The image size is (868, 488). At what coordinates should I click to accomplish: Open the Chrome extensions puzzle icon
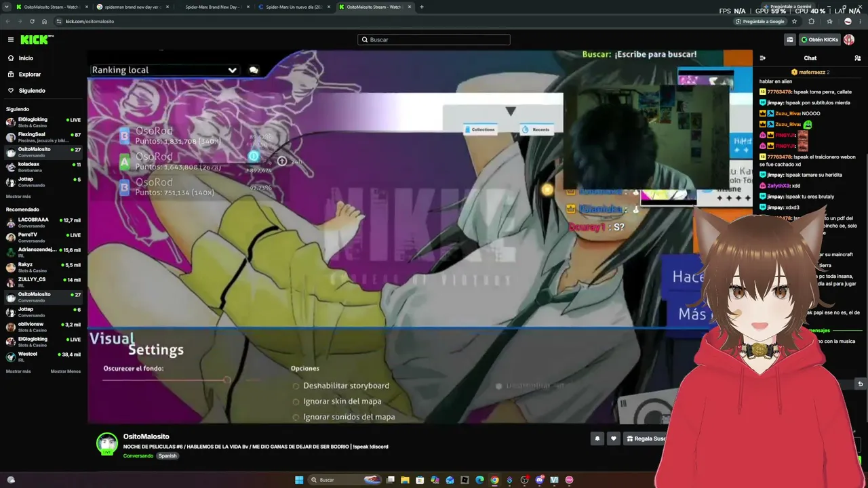[x=812, y=21]
